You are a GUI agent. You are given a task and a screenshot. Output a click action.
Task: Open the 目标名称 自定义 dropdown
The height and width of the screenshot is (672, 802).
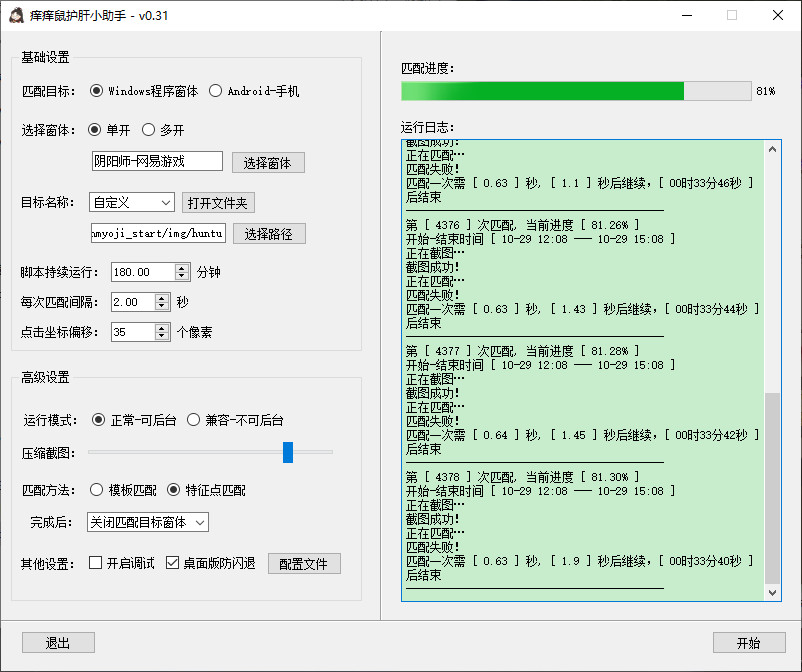pos(132,203)
